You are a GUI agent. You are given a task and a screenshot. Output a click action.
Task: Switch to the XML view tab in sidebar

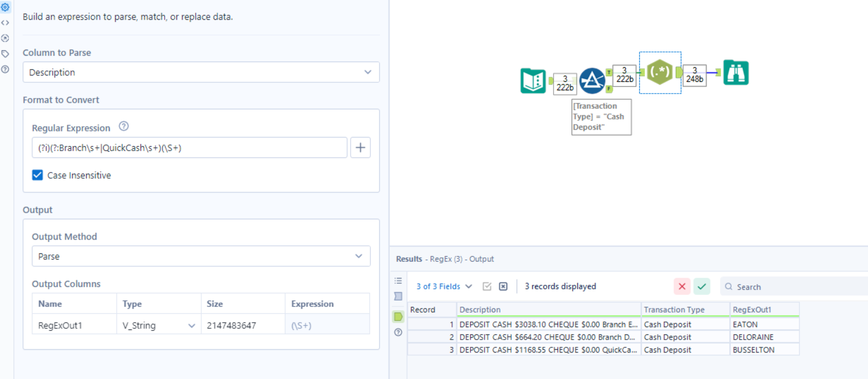tap(6, 23)
